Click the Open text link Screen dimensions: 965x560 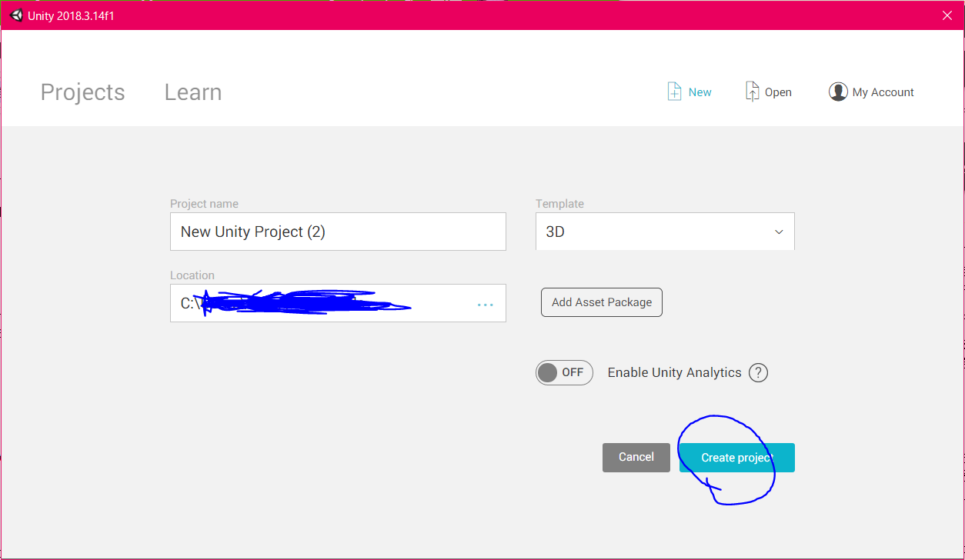pyautogui.click(x=778, y=92)
